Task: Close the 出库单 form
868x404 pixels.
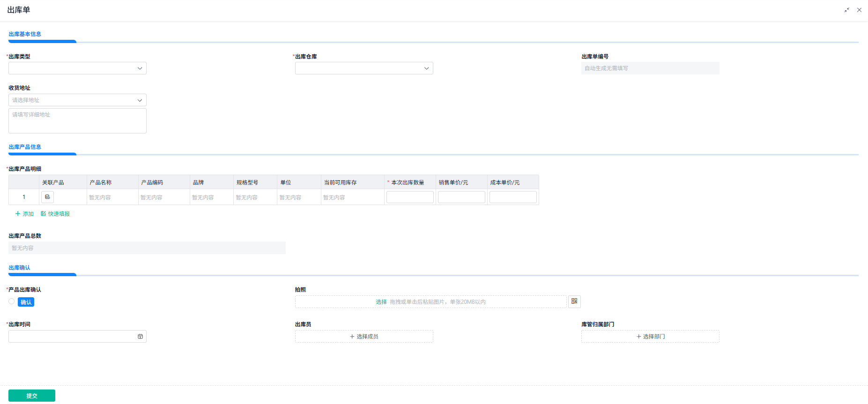Action: point(859,10)
